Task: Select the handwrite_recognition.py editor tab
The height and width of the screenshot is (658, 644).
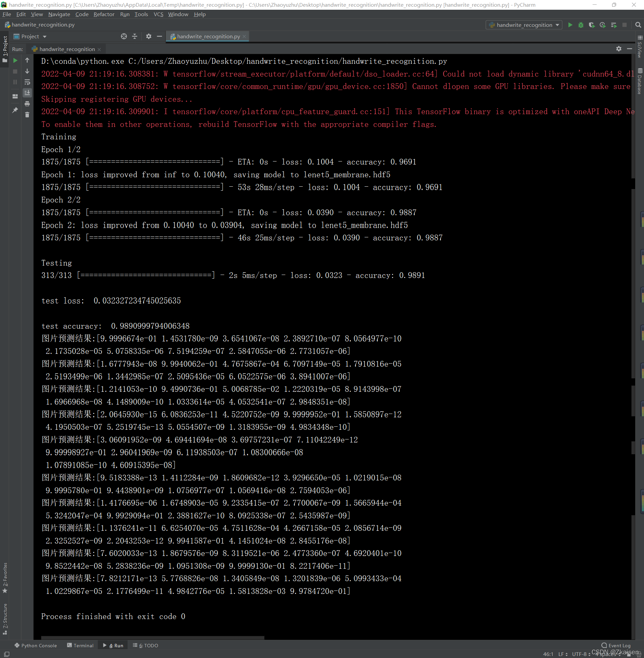Action: [x=208, y=37]
